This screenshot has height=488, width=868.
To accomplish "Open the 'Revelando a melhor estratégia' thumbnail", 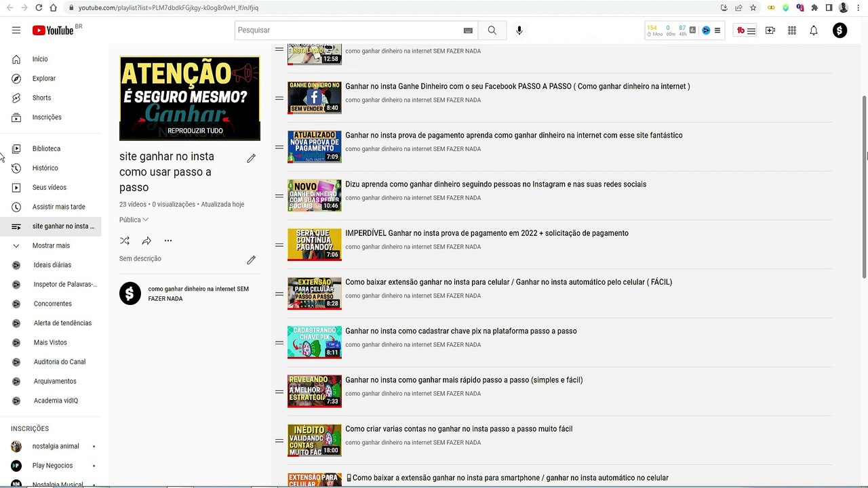I will click(315, 391).
